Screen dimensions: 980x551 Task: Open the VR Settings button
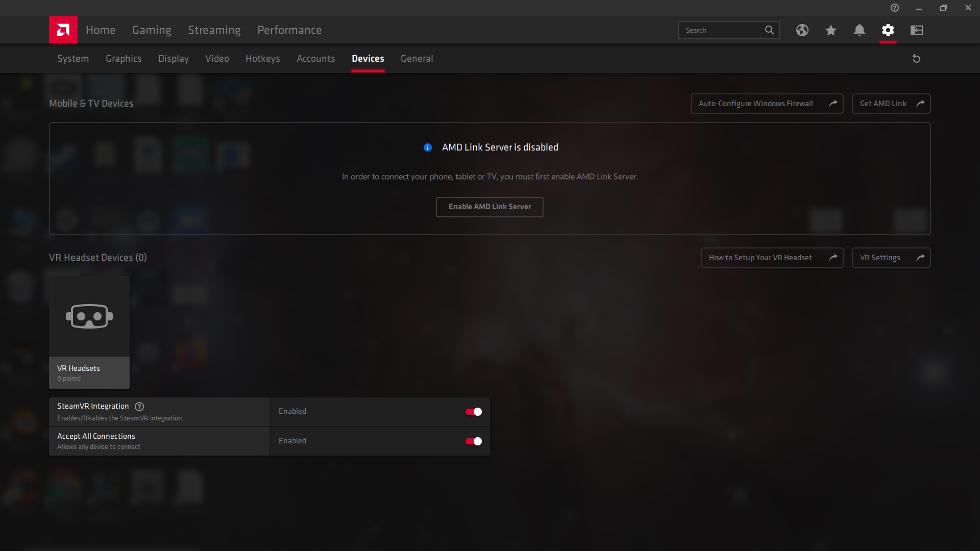(891, 258)
